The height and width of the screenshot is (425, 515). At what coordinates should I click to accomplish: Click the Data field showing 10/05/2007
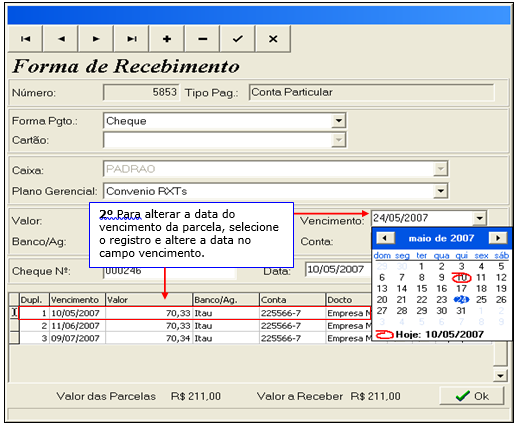pyautogui.click(x=337, y=269)
